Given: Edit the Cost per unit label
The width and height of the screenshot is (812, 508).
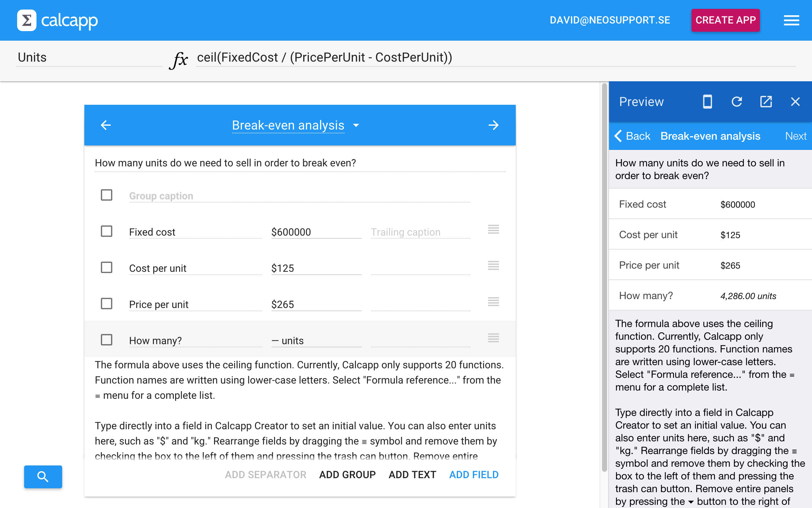Looking at the screenshot, I should [x=195, y=269].
